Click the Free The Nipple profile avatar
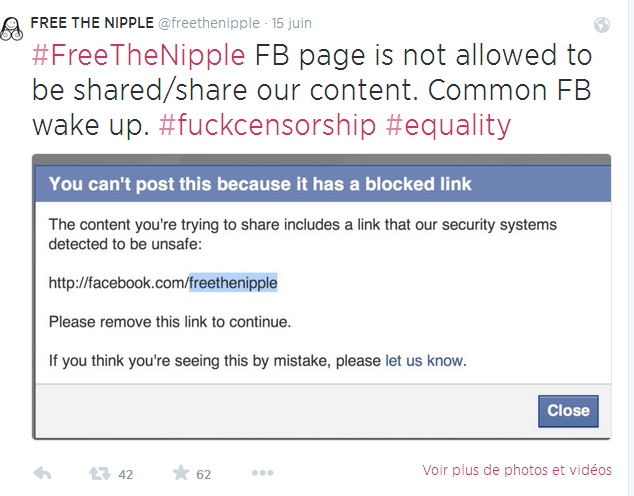Screen dimensions: 634x496 coord(11,29)
